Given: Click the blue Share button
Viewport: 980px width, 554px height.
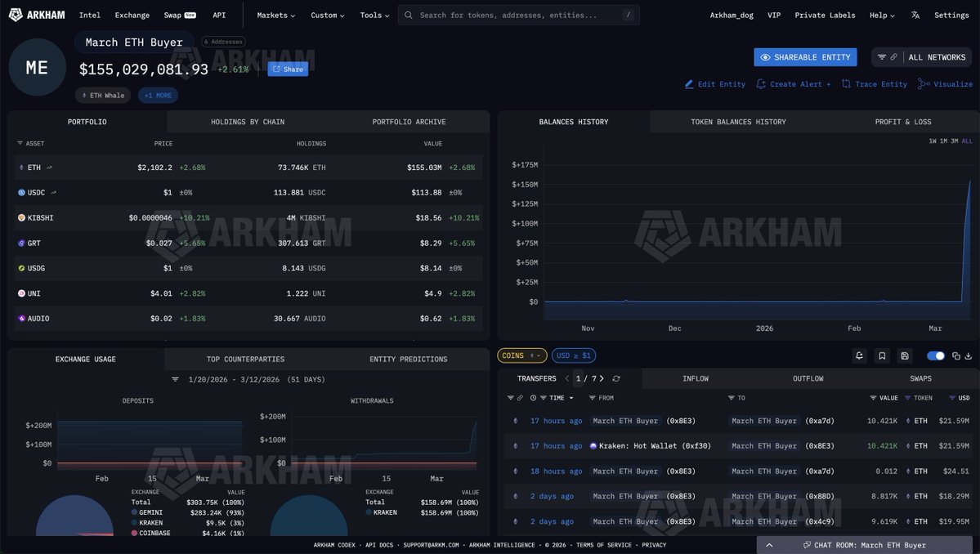Looking at the screenshot, I should [289, 69].
